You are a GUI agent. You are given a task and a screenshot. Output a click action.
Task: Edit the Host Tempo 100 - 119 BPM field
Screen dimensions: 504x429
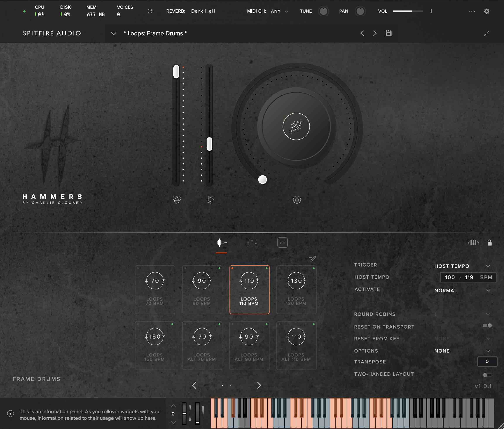(x=468, y=277)
